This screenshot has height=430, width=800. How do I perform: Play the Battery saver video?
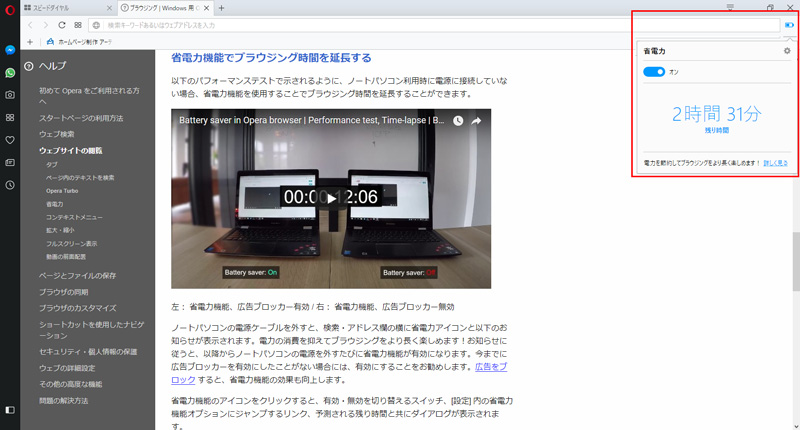click(x=331, y=198)
